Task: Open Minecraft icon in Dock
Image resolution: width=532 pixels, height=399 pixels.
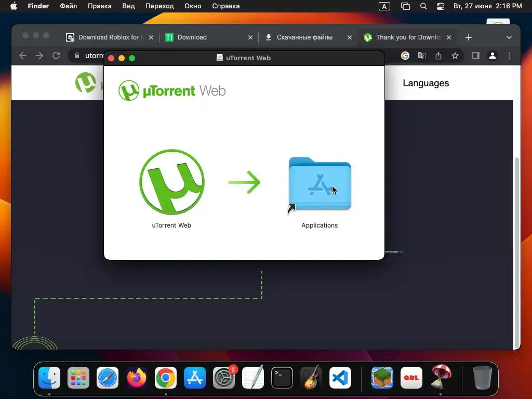Action: click(x=382, y=378)
